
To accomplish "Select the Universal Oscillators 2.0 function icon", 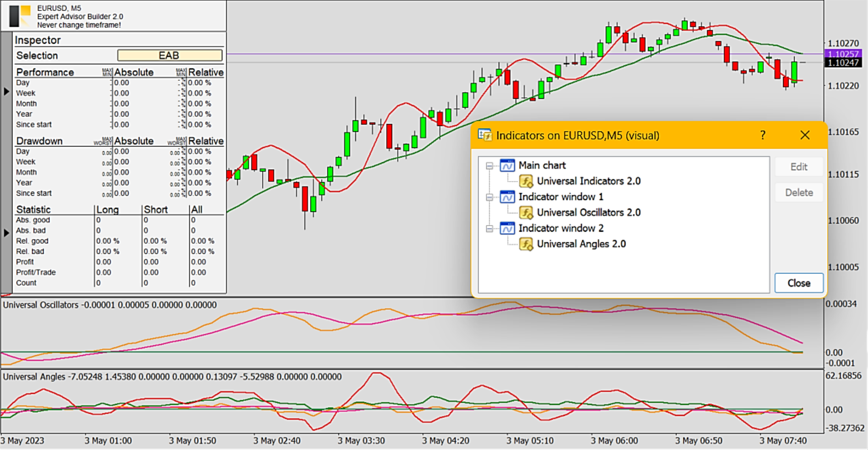I will (526, 212).
